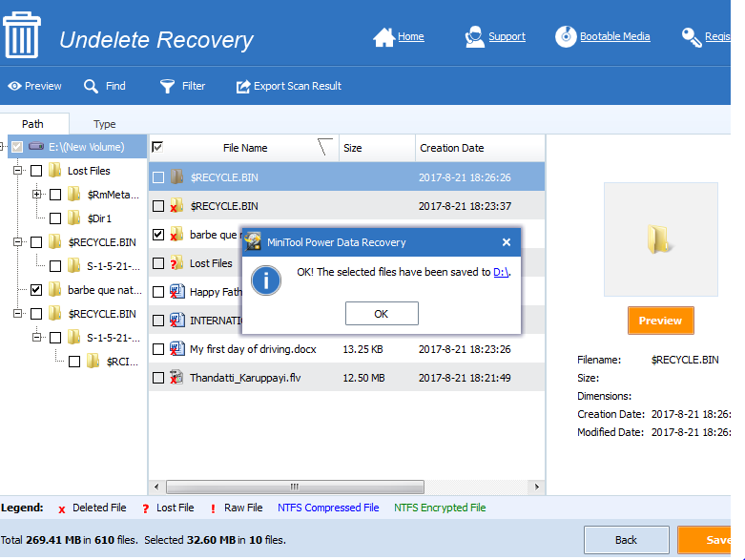This screenshot has height=560, width=745.
Task: Click the Home house icon
Action: coord(383,37)
